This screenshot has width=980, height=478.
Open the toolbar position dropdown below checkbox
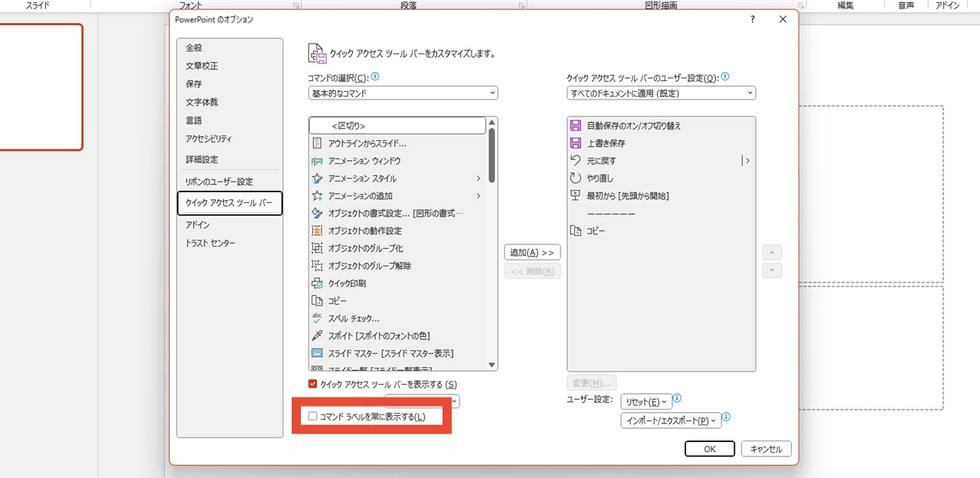(x=422, y=401)
